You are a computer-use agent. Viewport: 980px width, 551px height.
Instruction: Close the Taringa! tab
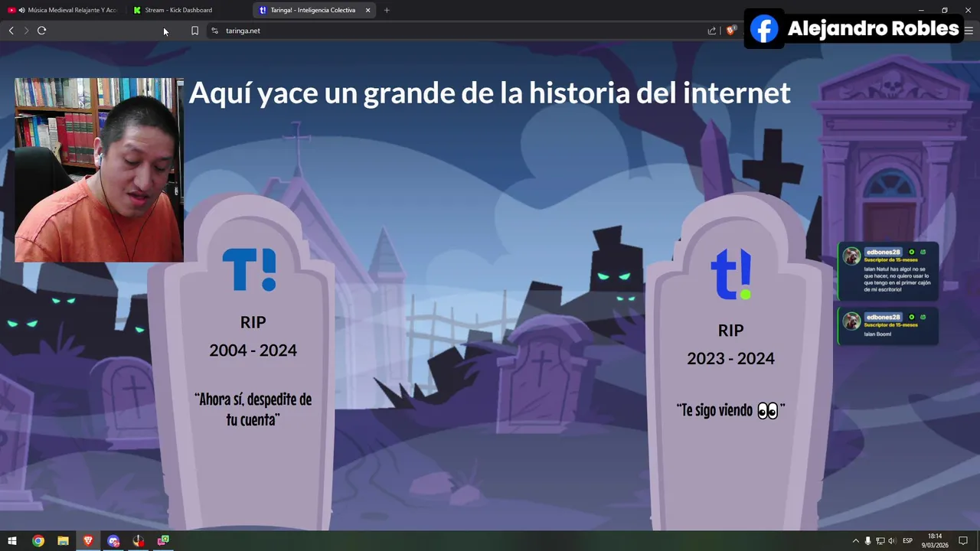point(368,10)
